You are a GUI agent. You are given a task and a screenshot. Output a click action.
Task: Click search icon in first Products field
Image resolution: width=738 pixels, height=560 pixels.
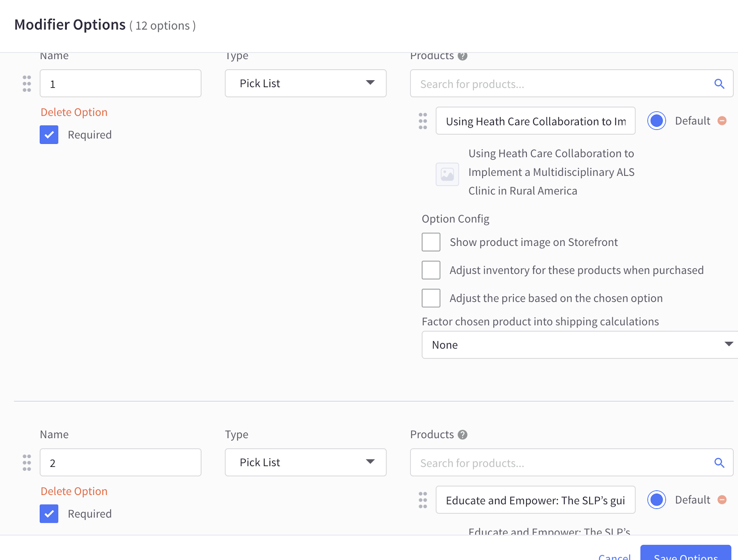point(719,84)
